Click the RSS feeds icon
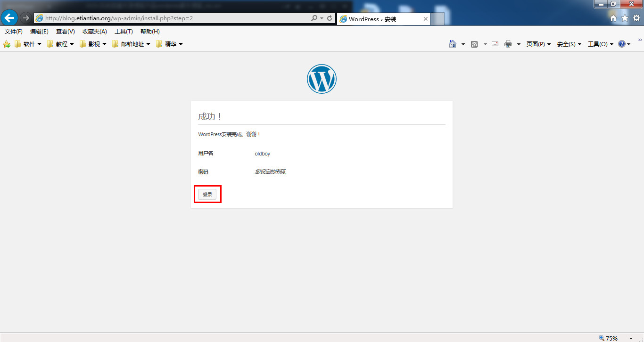 474,44
